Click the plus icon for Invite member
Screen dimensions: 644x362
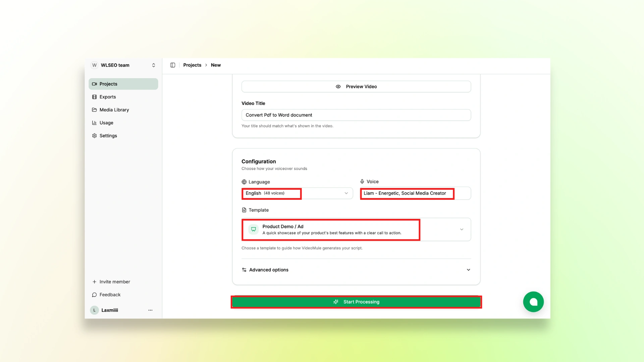pyautogui.click(x=94, y=282)
